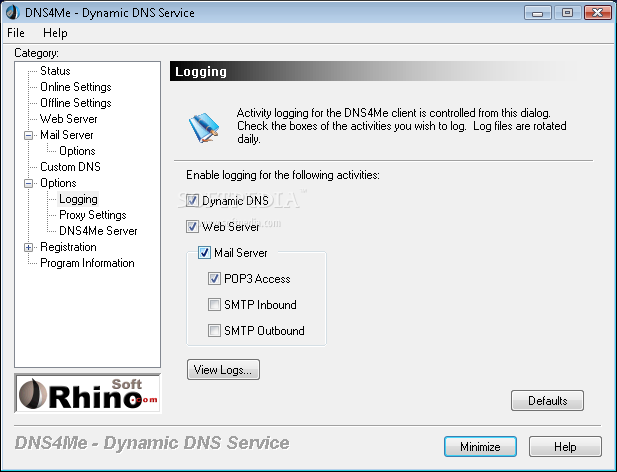Uncheck Dynamic DNS logging checkbox
Screen dimensions: 617x472
pyautogui.click(x=192, y=201)
